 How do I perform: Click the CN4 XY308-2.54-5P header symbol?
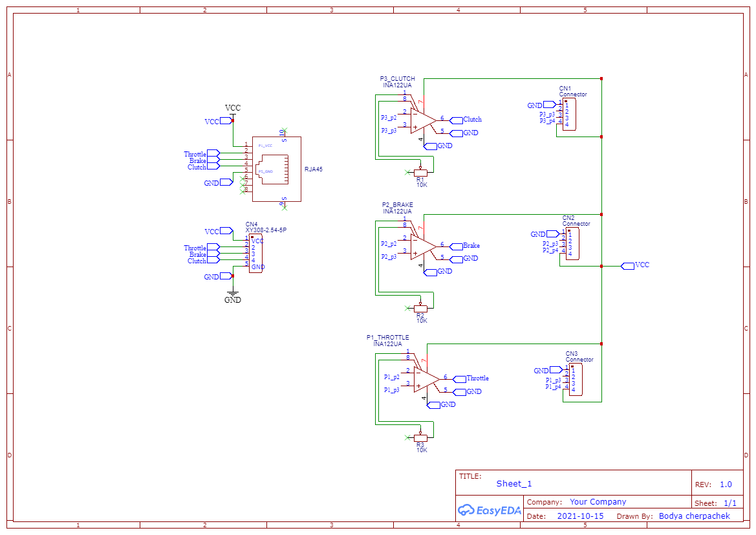pyautogui.click(x=256, y=254)
